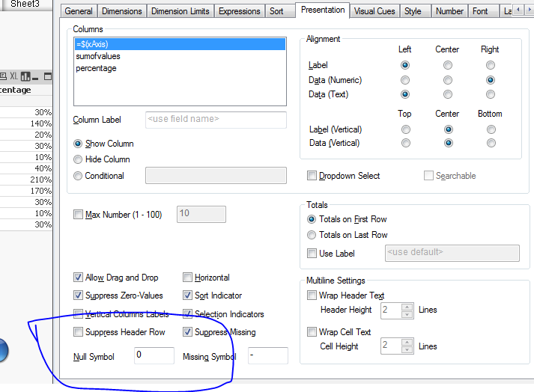Increase the Header Height value

pyautogui.click(x=407, y=306)
